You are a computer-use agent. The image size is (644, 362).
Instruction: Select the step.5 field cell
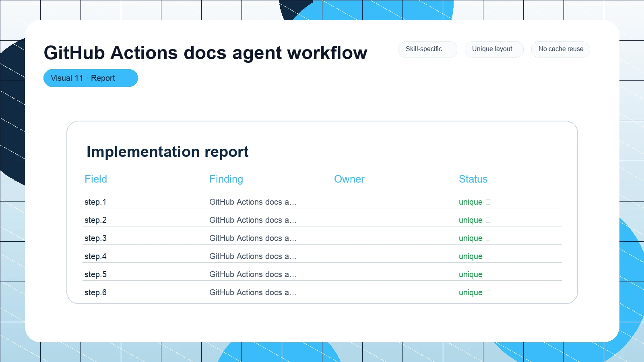95,274
